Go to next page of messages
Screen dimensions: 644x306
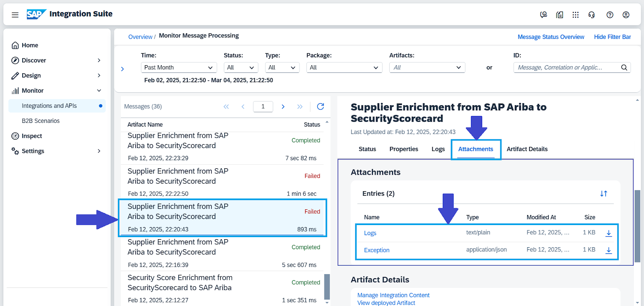point(283,107)
